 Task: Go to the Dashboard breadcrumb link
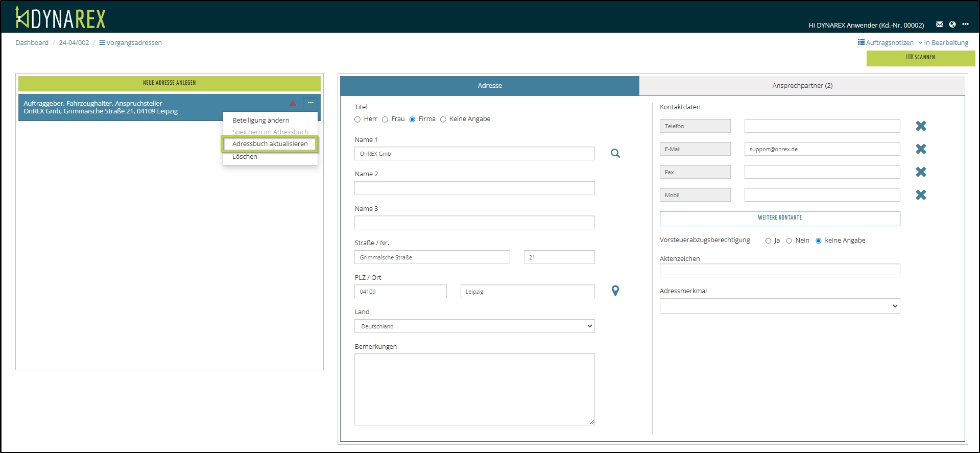coord(32,43)
